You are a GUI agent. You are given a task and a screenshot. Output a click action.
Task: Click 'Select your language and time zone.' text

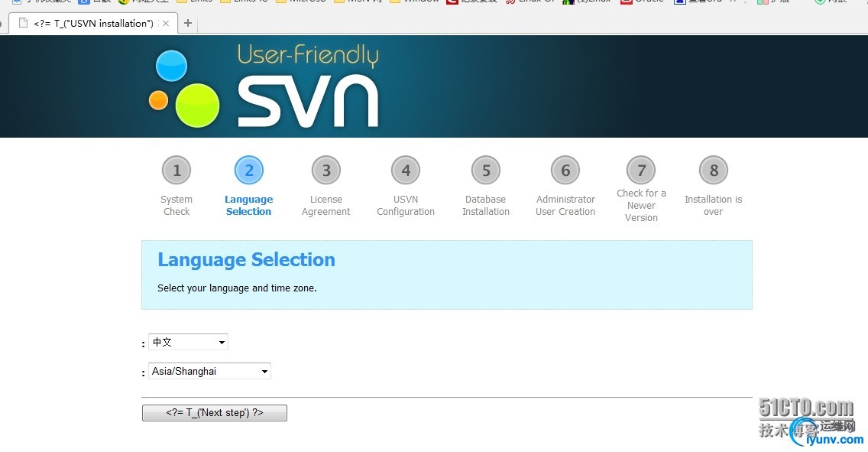(237, 288)
